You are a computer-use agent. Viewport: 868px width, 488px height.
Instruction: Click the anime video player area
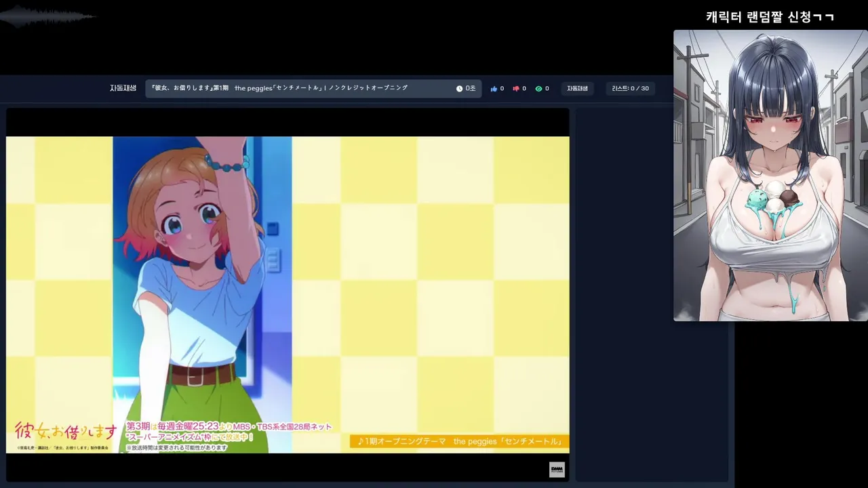[288, 295]
